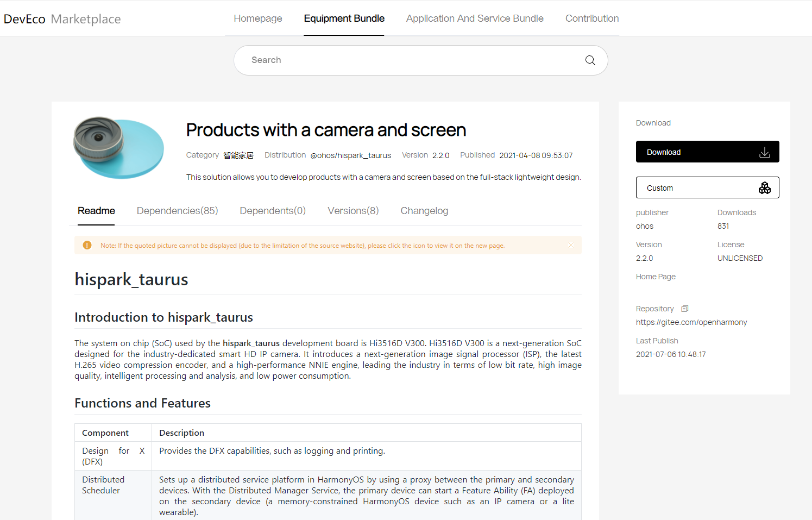Screen dimensions: 812x520
Task: Click the Distributed Scheduler description cell
Action: [x=367, y=496]
